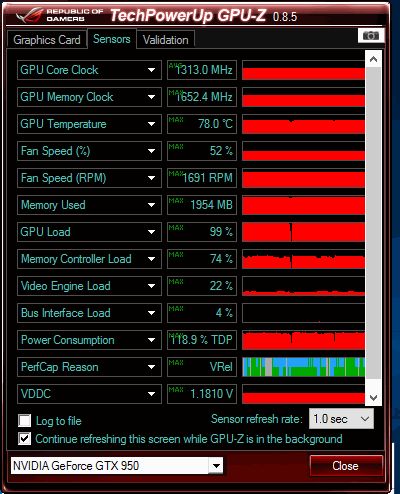The width and height of the screenshot is (400, 494).
Task: Click the GPU Core Clock graph
Action: (x=303, y=70)
